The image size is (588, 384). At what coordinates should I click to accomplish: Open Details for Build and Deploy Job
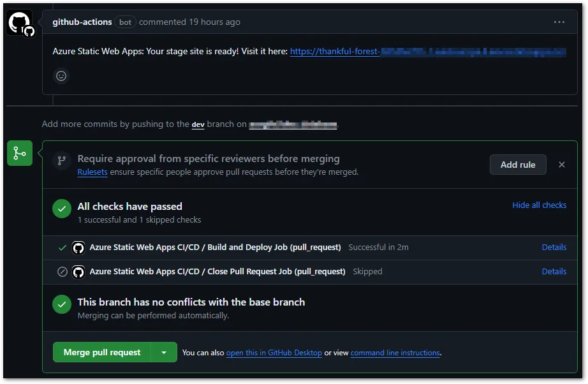[554, 247]
